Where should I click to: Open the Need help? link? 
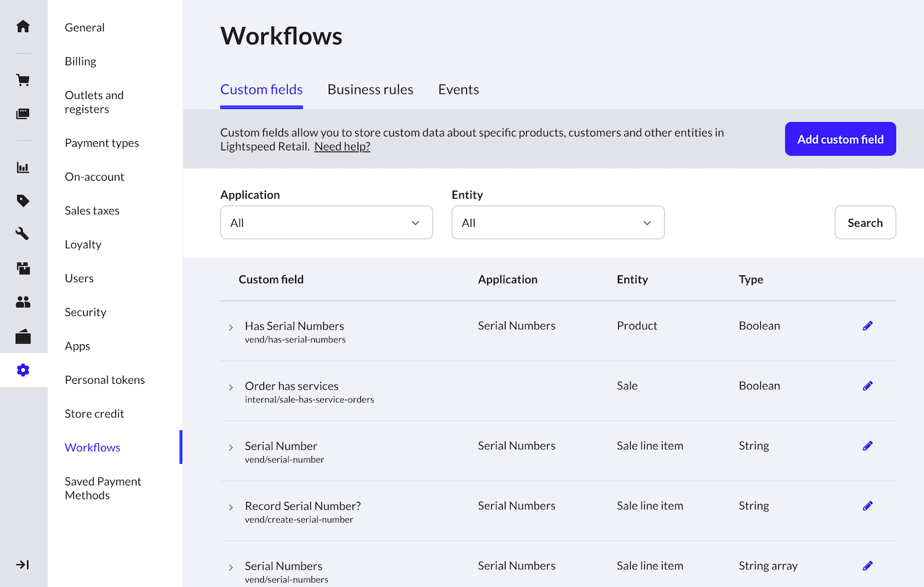point(342,146)
